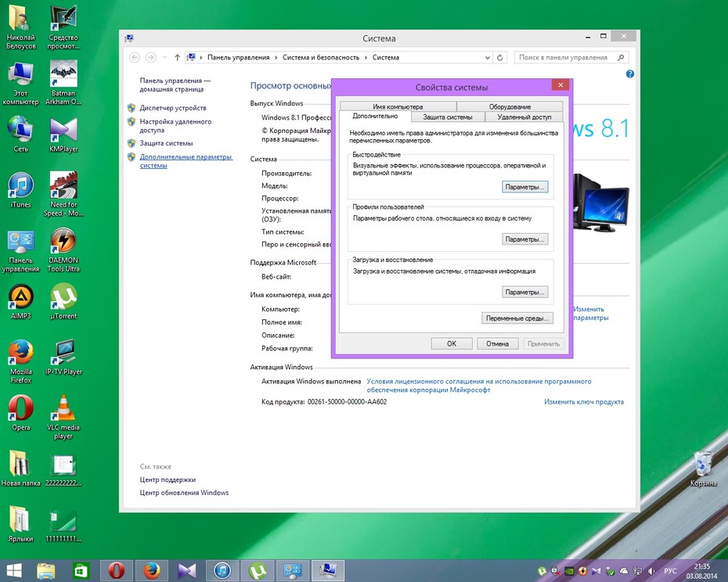Open Загрузка и восстановление Параметры button
This screenshot has width=728, height=582.
(524, 293)
